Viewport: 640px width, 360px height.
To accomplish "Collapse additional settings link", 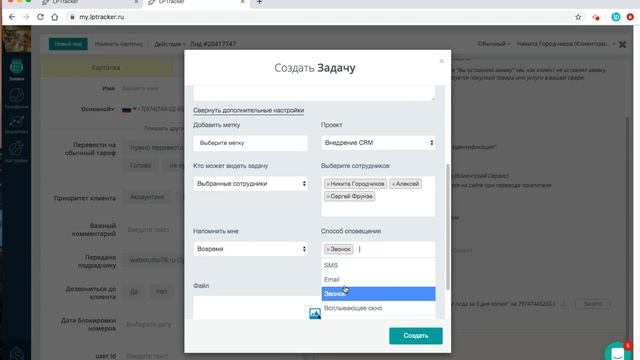I will (x=248, y=110).
